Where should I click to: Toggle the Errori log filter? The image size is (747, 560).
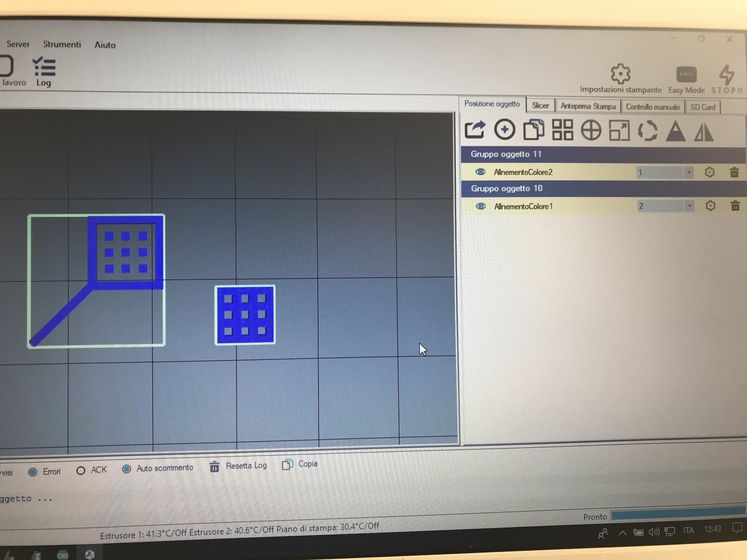tap(33, 472)
